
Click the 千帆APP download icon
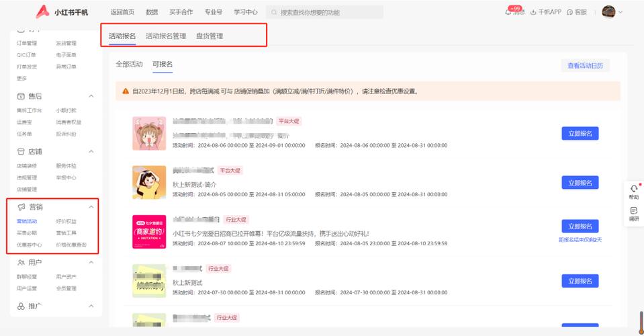(534, 12)
